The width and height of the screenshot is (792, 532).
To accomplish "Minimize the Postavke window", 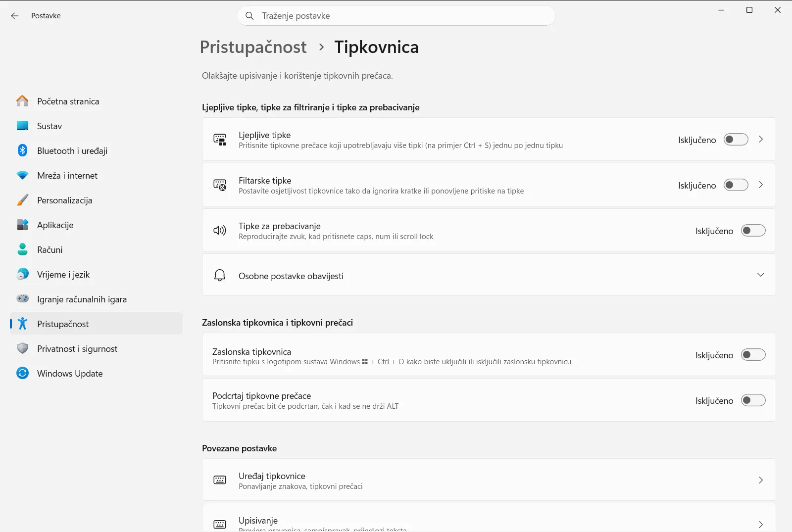I will (x=721, y=10).
